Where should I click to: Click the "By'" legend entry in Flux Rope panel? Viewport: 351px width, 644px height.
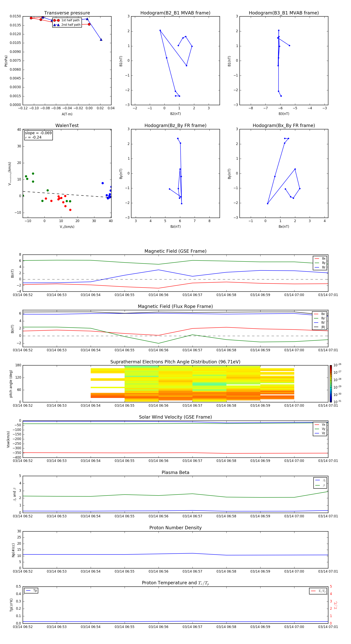(320, 318)
